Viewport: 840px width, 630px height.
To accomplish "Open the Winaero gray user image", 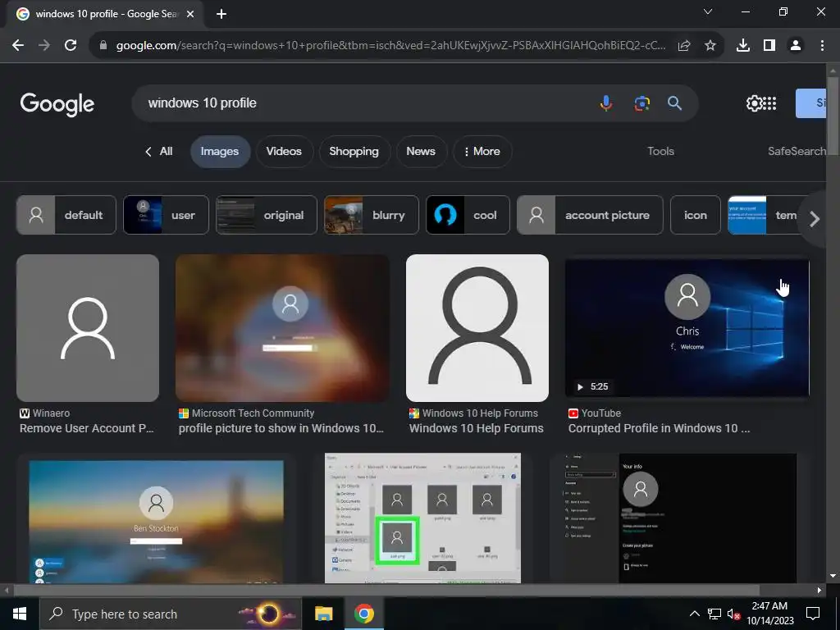I will (88, 328).
